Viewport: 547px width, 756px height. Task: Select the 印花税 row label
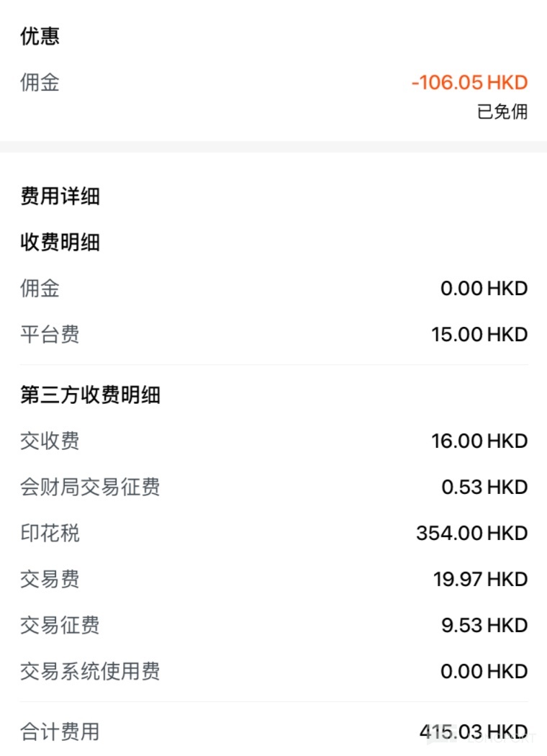point(50,533)
